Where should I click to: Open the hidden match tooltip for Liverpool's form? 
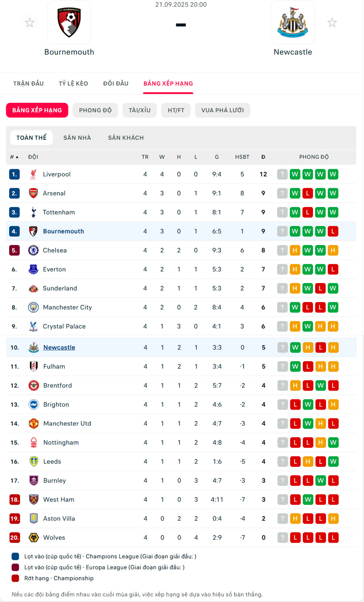282,174
